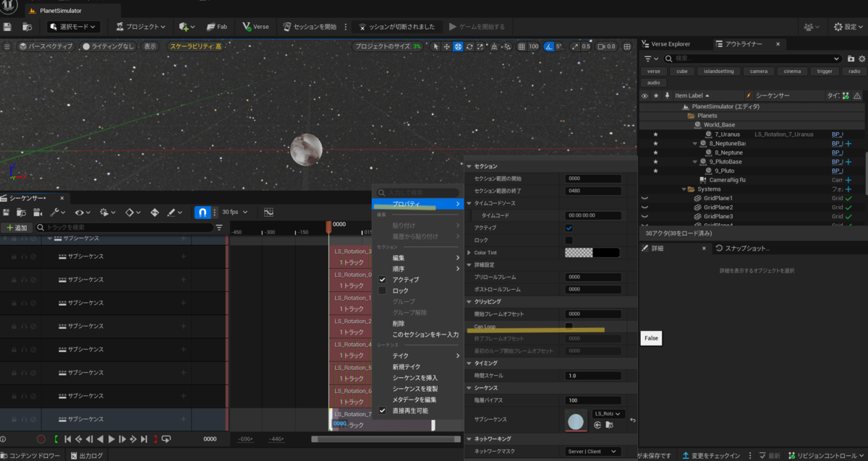
Task: Toggle the アクティブ checkbox in the properties panel
Action: [569, 228]
